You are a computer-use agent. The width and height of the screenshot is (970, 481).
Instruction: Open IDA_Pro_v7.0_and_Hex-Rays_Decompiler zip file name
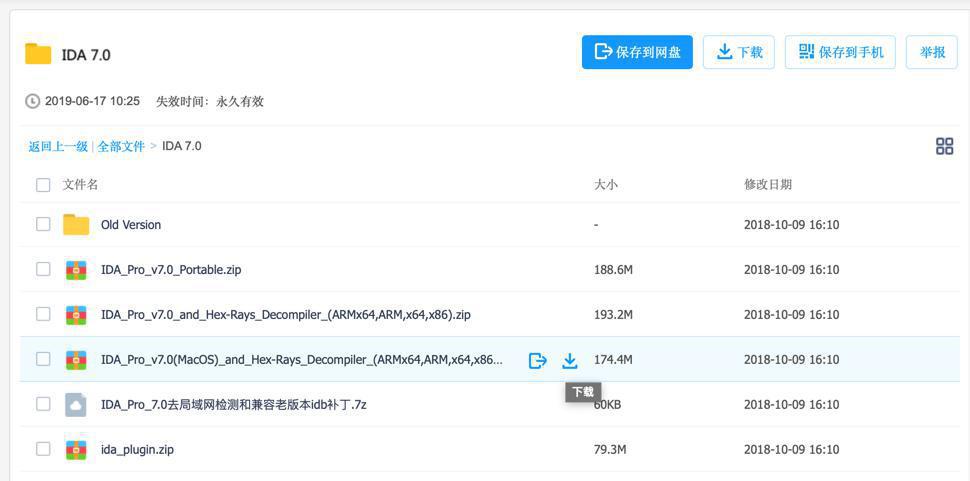286,315
